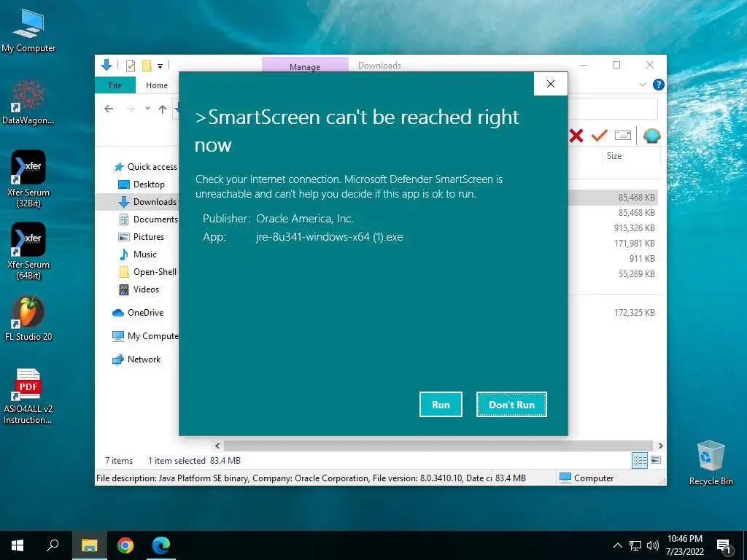Click the blue Help question mark icon
The width and height of the screenshot is (747, 560).
(x=659, y=85)
